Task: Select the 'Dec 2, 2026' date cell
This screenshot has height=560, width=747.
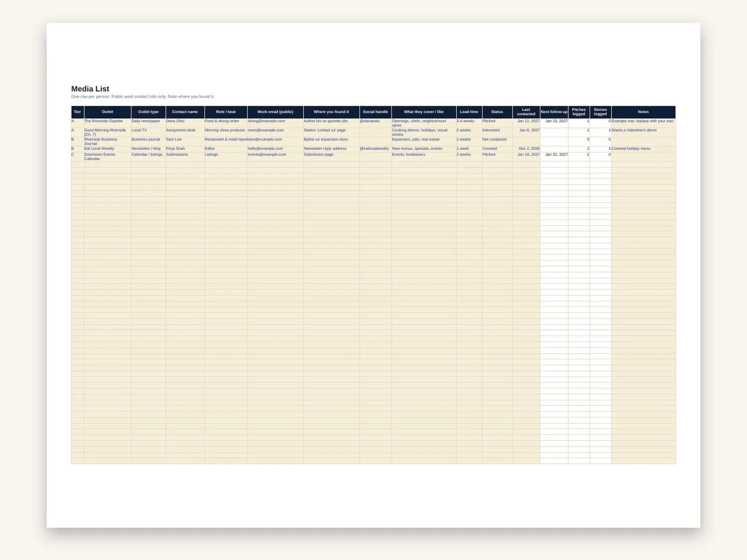Action: tap(526, 149)
